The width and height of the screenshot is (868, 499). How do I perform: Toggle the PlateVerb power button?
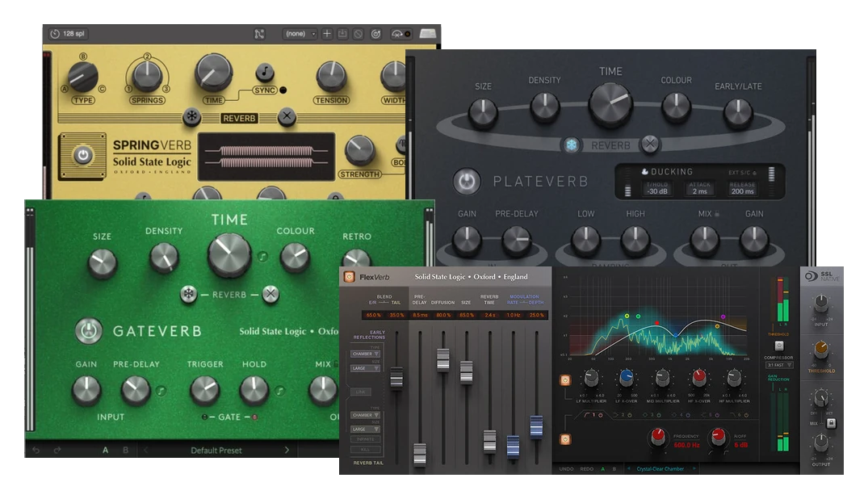point(467,181)
